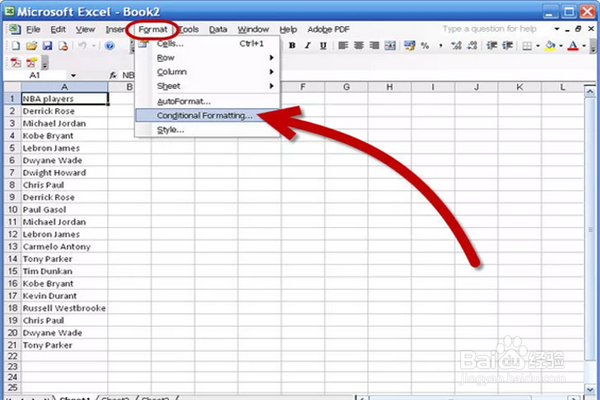The height and width of the screenshot is (400, 600).
Task: Open the help question box dropdown arrow
Action: 557,29
